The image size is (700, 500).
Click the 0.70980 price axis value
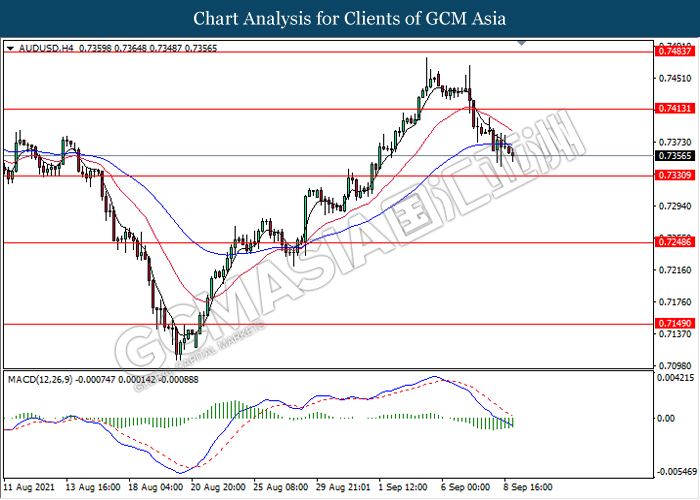pos(675,366)
